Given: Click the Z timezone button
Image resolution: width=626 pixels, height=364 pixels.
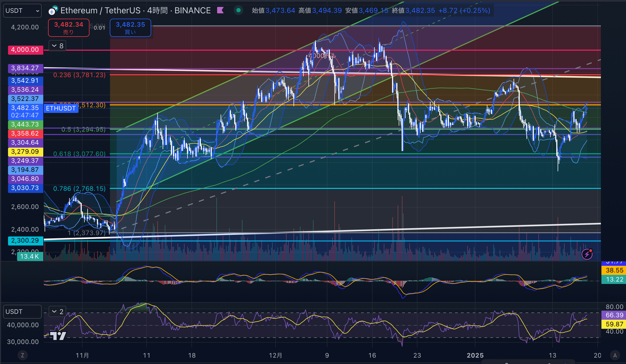Looking at the screenshot, I should tap(22, 355).
